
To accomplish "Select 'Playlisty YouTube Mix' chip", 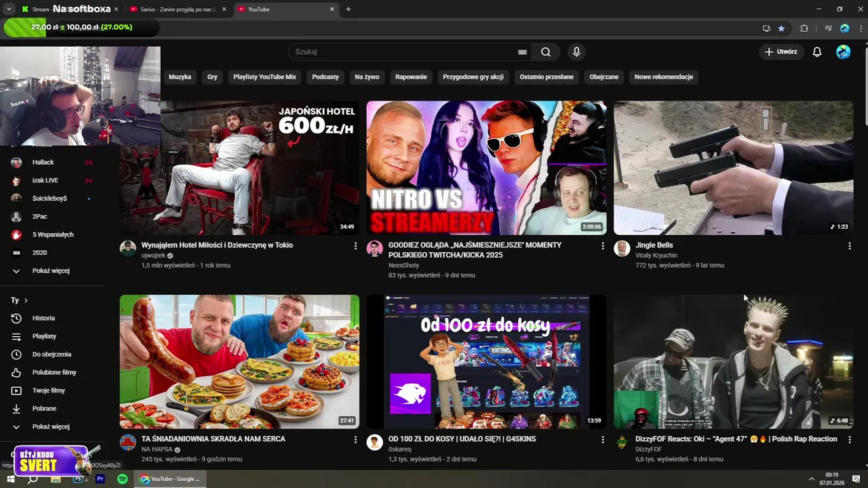I will pyautogui.click(x=264, y=77).
